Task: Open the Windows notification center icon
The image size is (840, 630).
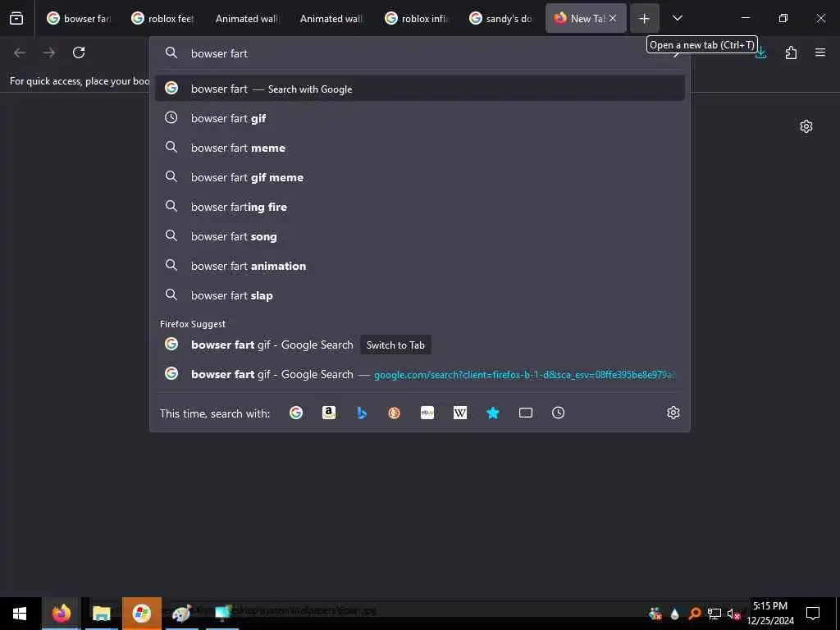Action: pos(813,614)
